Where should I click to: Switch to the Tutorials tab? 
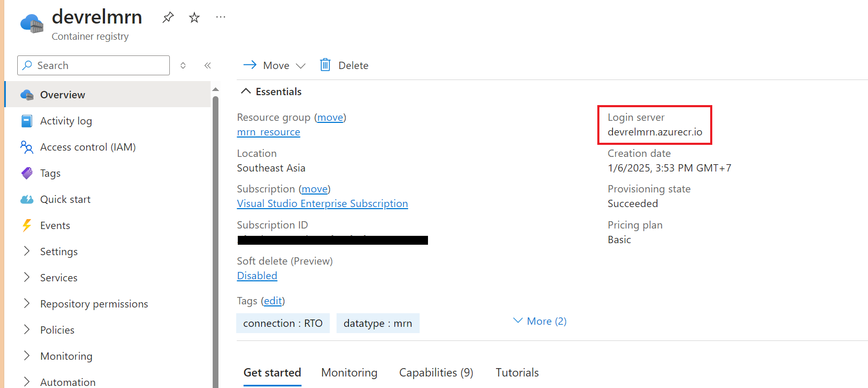517,372
